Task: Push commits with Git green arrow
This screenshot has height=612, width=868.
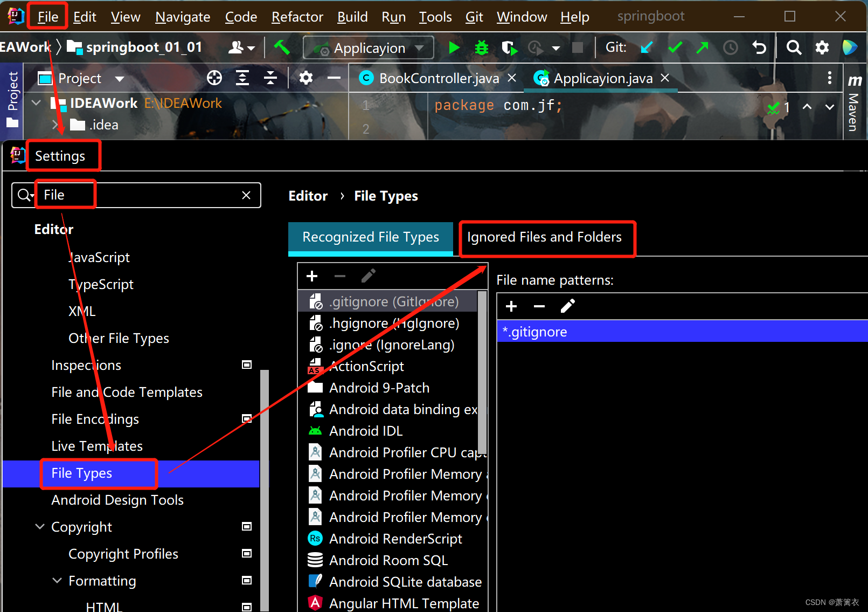Action: coord(702,48)
